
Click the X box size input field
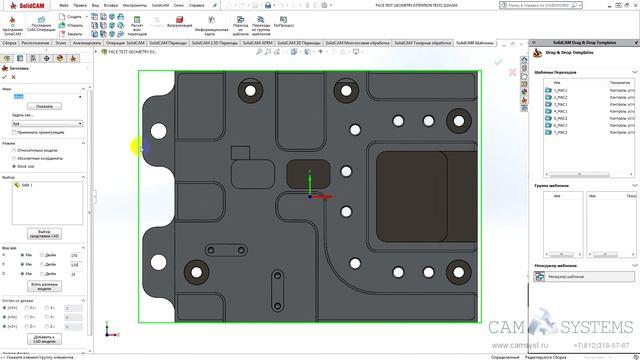click(x=75, y=256)
